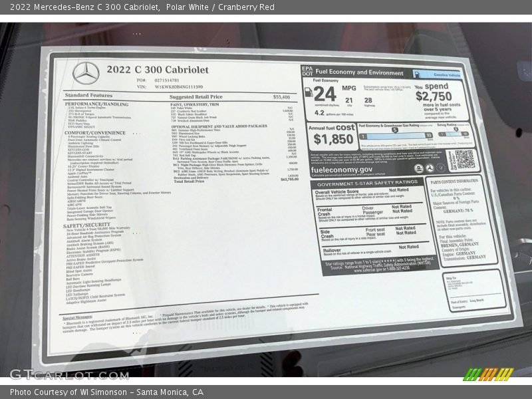
Task: Click the Overall Vehicle Score label
Action: coord(336,192)
